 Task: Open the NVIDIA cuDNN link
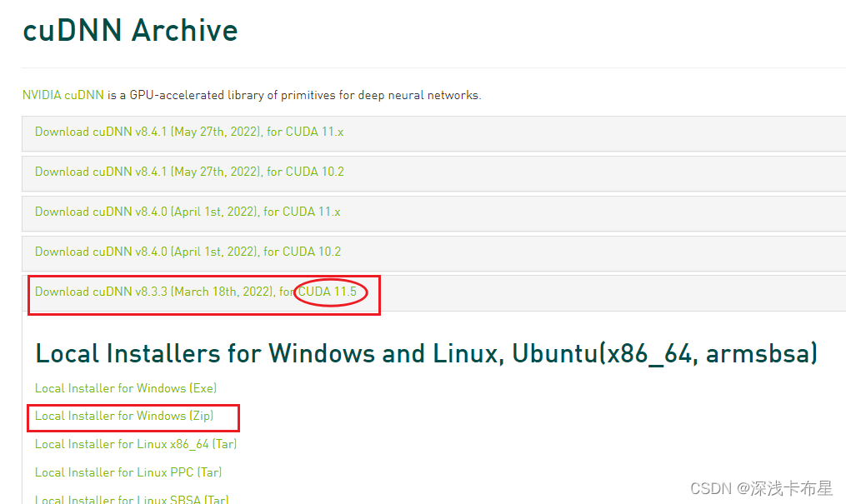click(x=63, y=96)
